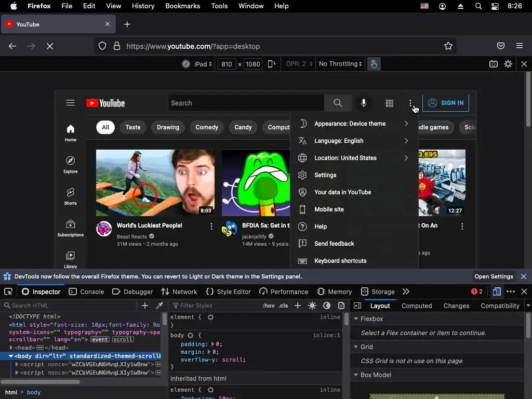Open responsive design mode settings gear
532x399 pixels.
tap(508, 64)
